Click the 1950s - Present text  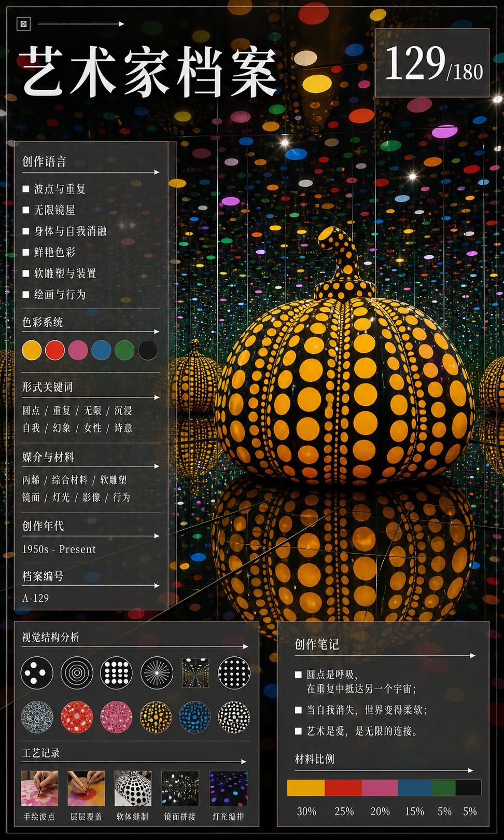(x=59, y=549)
